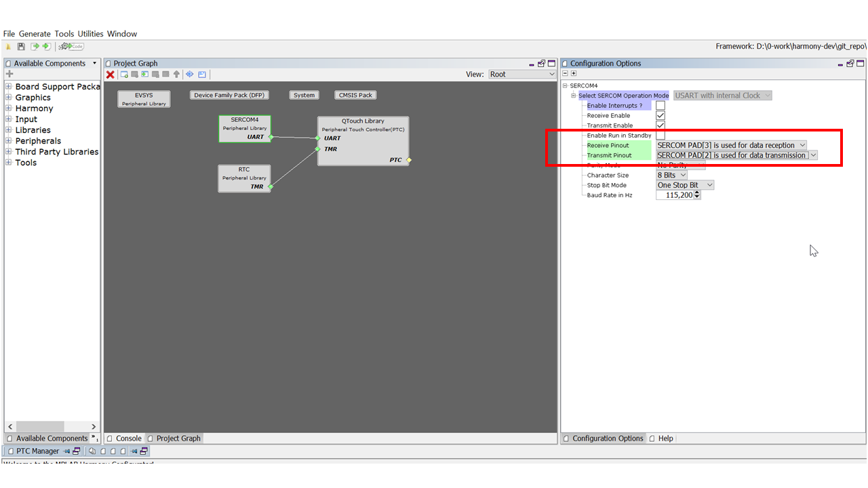Open the View Root dropdown

(x=521, y=75)
